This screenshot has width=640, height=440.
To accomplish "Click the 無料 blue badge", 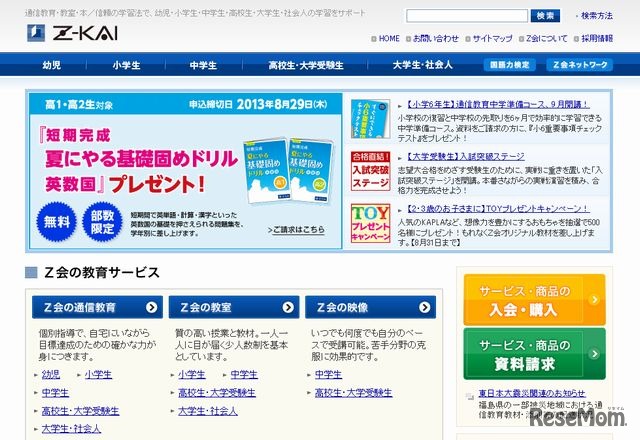I will [57, 222].
